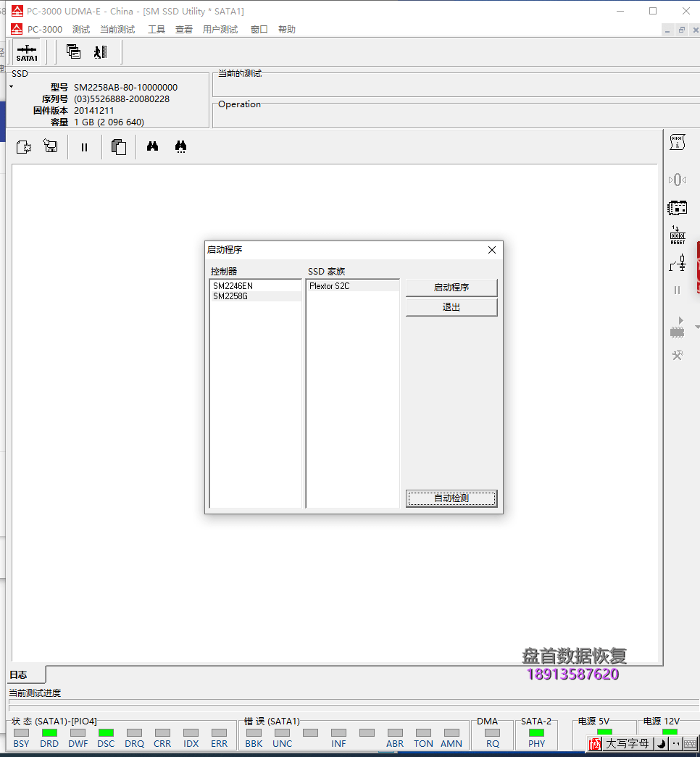Image resolution: width=700 pixels, height=757 pixels.
Task: Open the 帮助 menu
Action: point(286,30)
